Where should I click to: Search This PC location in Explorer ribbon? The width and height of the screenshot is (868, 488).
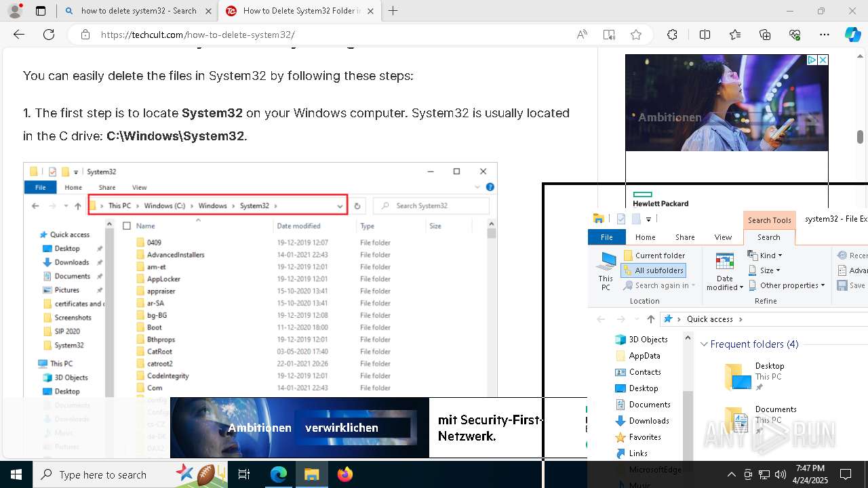(606, 271)
